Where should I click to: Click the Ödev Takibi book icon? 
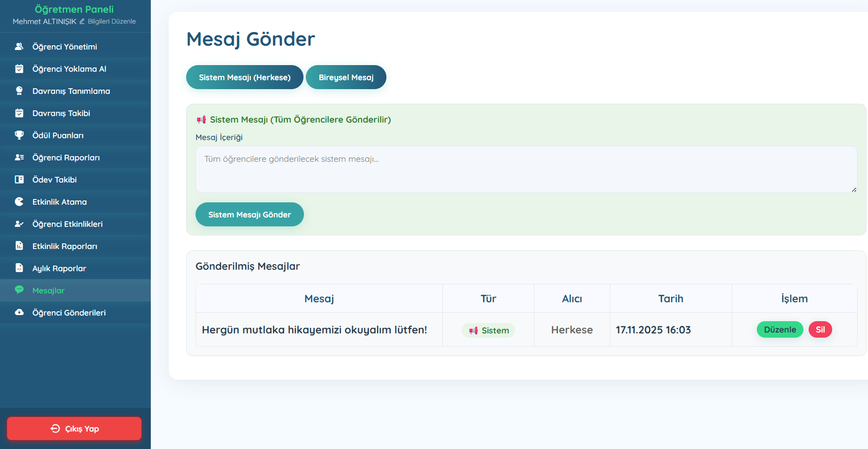click(19, 180)
